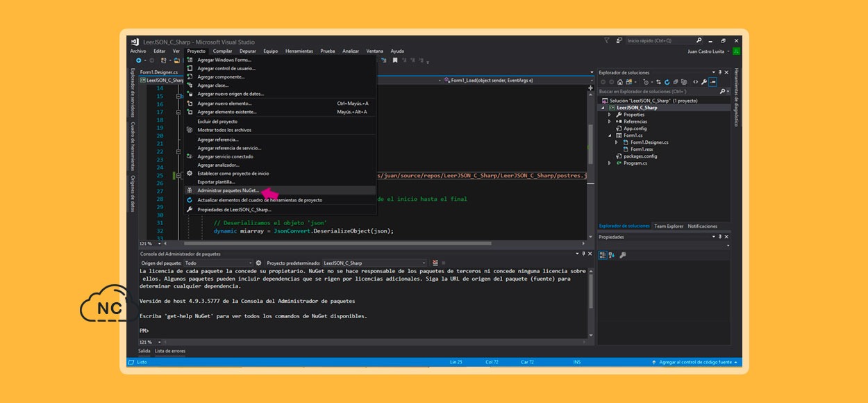This screenshot has height=403, width=868.
Task: Open Propiedades de LeerJSON_C_Sharp
Action: click(x=280, y=209)
